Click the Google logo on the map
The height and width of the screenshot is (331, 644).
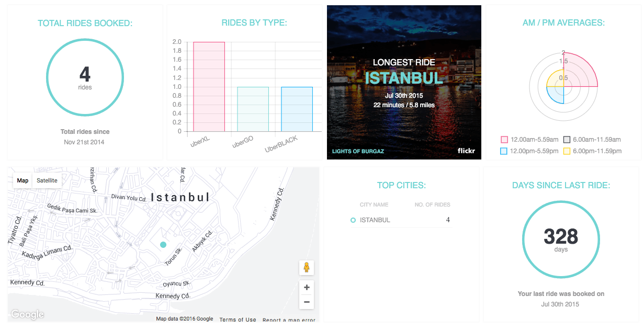click(x=27, y=314)
